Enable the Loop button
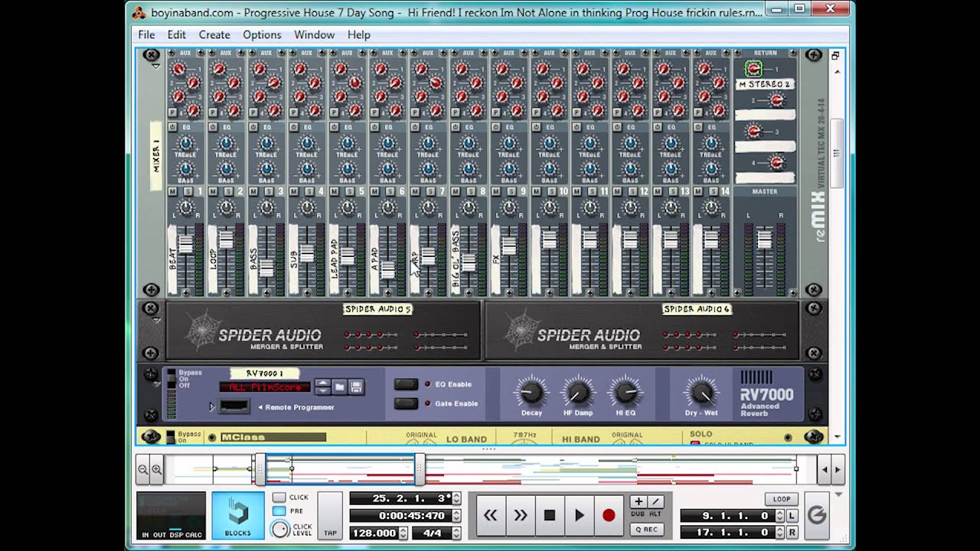This screenshot has height=551, width=980. tap(782, 499)
